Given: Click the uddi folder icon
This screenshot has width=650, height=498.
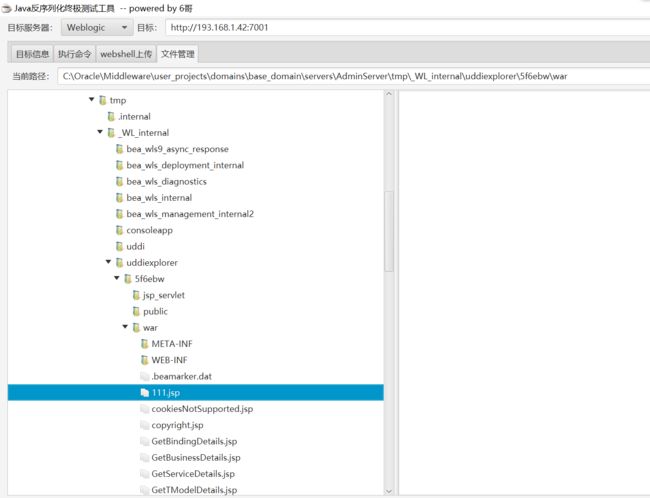Looking at the screenshot, I should [119, 246].
